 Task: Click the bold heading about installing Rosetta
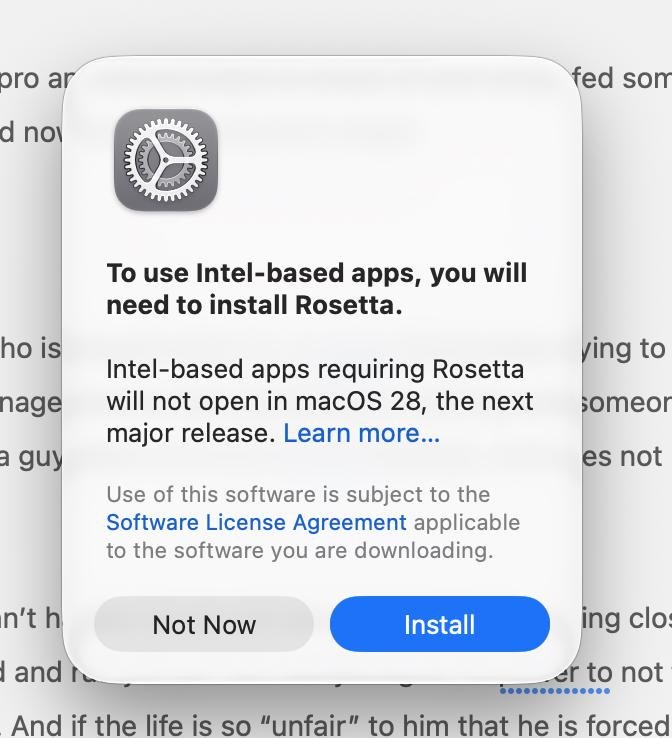(317, 289)
